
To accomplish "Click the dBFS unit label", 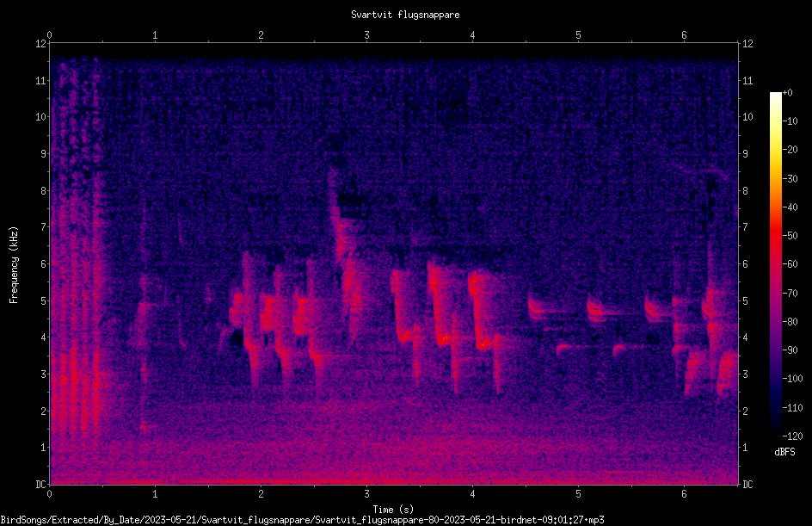I will (x=785, y=452).
